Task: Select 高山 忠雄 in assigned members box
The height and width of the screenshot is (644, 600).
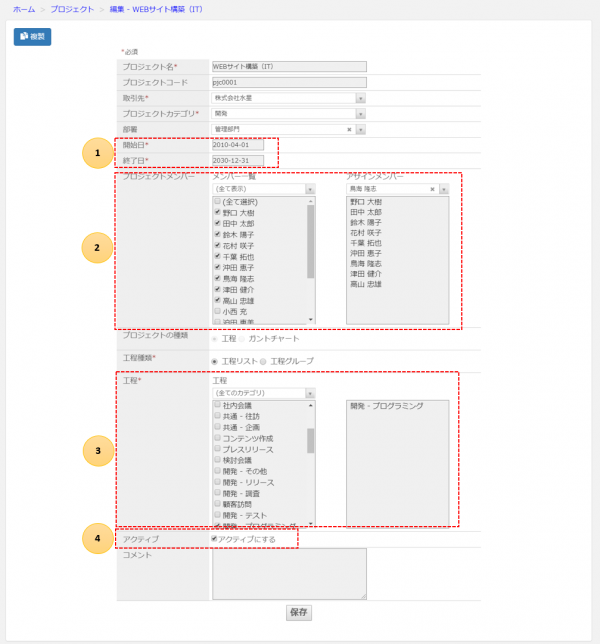Action: click(366, 284)
